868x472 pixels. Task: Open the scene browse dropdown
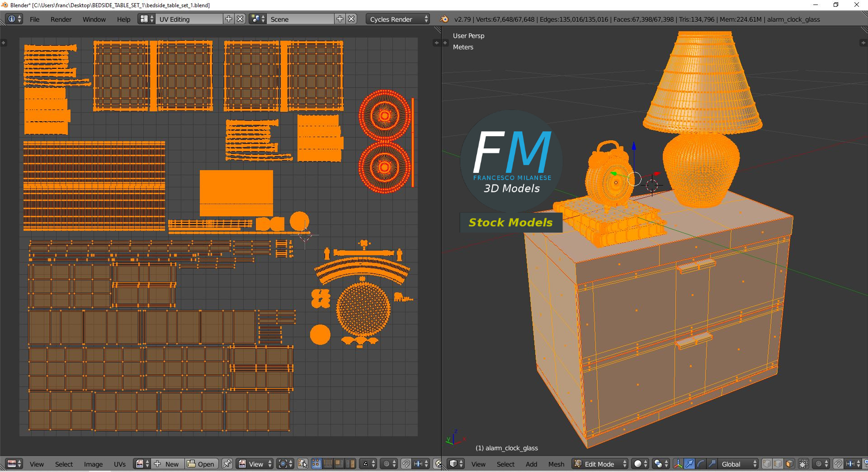258,19
